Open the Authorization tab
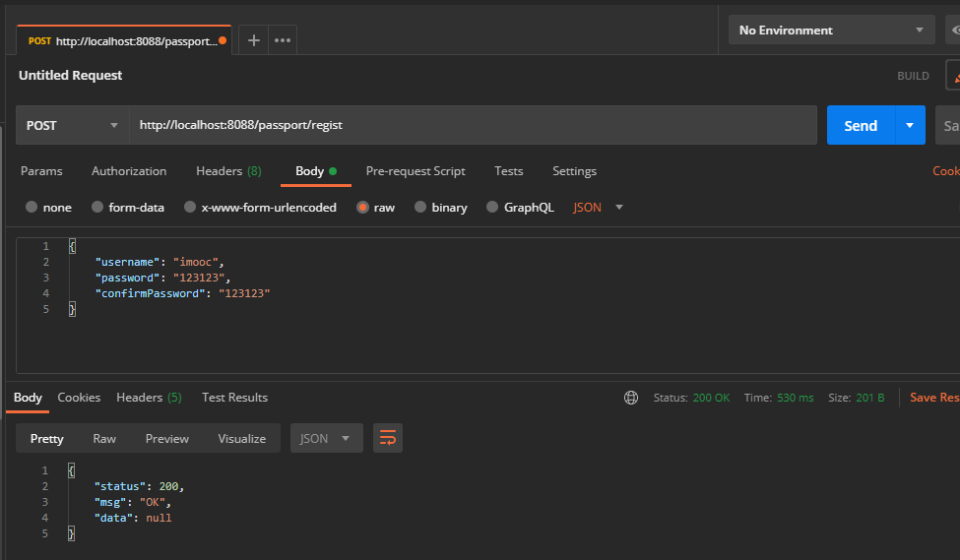This screenshot has width=960, height=560. click(129, 171)
